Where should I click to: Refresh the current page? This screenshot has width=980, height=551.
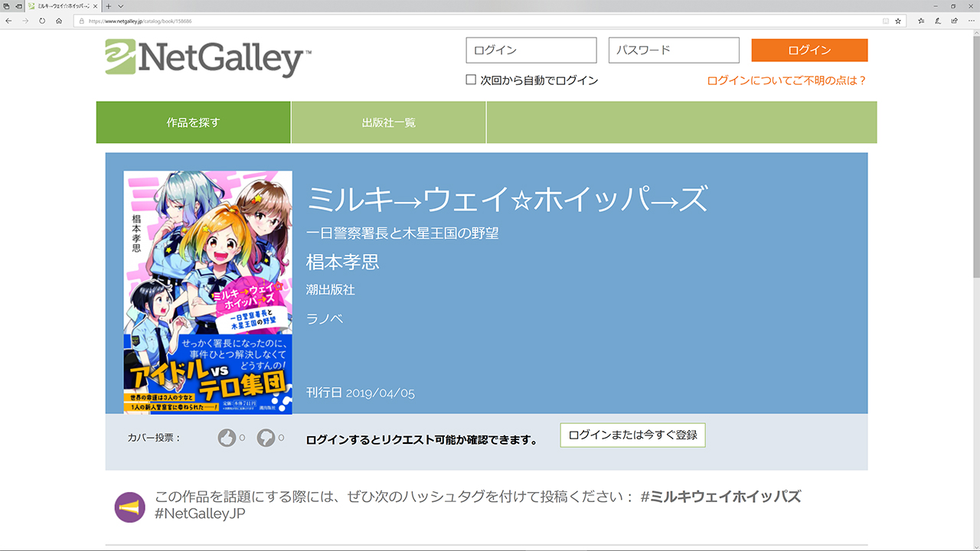[42, 21]
